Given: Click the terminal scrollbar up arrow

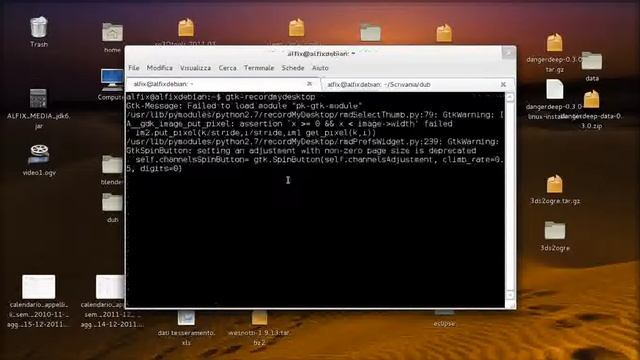Looking at the screenshot, I should pos(509,97).
